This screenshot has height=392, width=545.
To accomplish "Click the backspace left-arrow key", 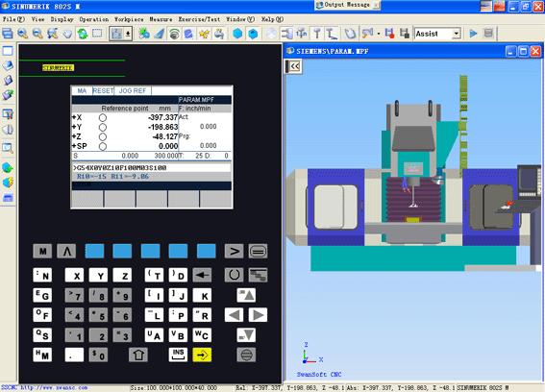I will [202, 275].
